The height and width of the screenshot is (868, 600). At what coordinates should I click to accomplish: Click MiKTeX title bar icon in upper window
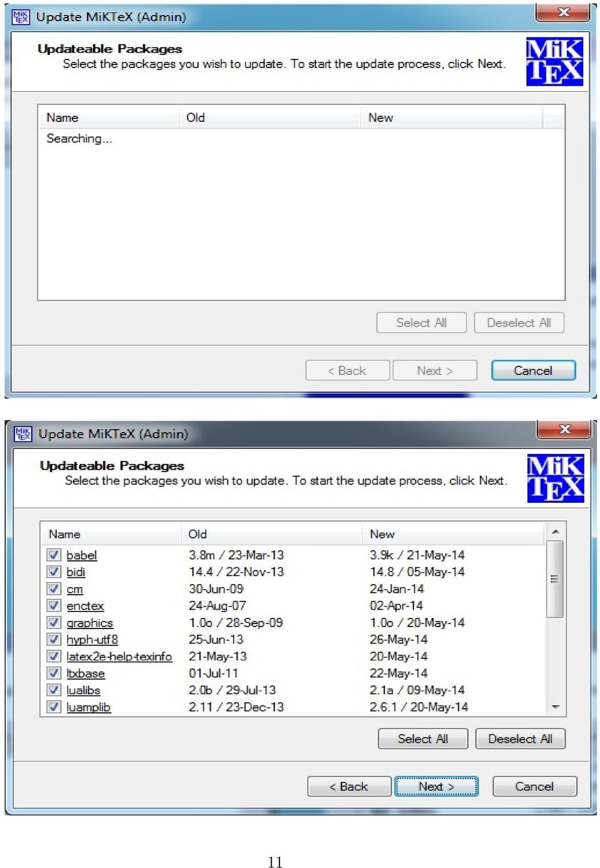(21, 17)
